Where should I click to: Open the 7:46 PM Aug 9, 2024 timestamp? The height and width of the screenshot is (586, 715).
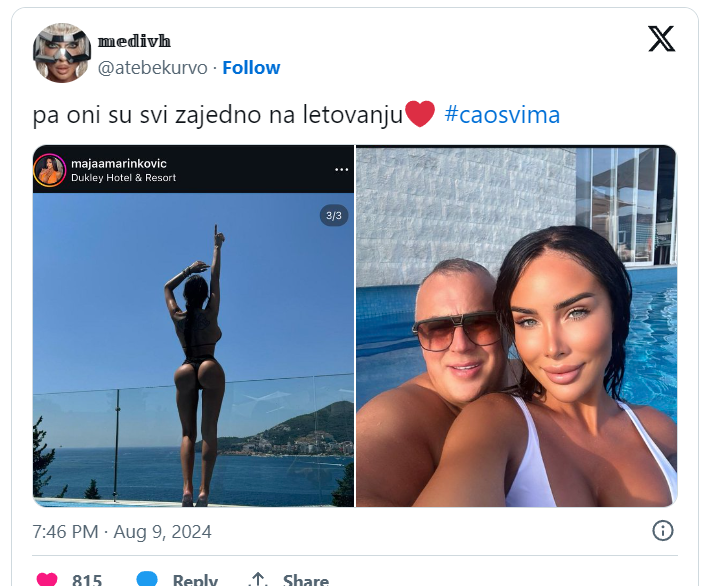click(122, 532)
